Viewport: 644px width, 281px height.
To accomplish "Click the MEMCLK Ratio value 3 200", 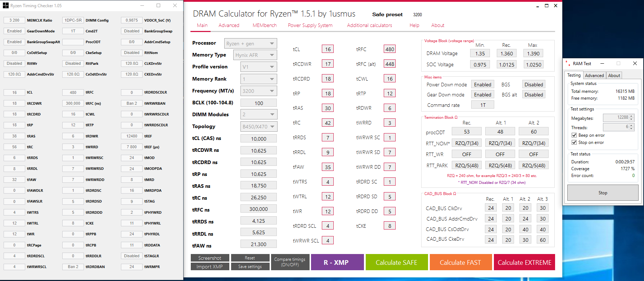I will pyautogui.click(x=14, y=20).
